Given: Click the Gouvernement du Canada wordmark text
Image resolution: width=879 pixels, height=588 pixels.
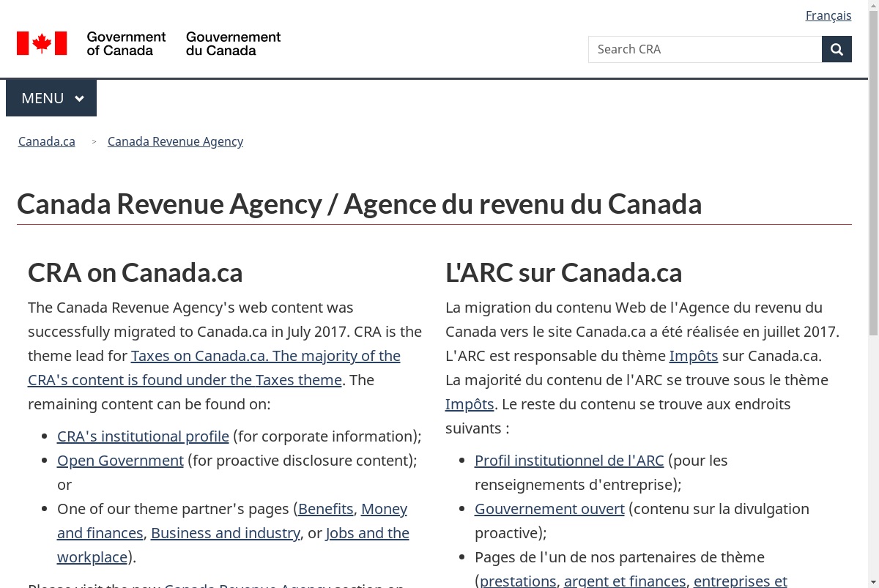Looking at the screenshot, I should click(233, 43).
